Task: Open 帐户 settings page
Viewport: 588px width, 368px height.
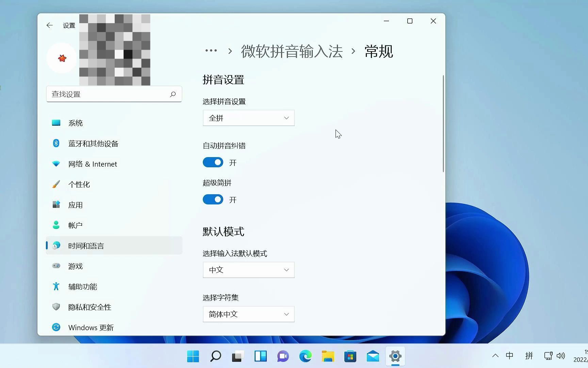Action: point(114,225)
